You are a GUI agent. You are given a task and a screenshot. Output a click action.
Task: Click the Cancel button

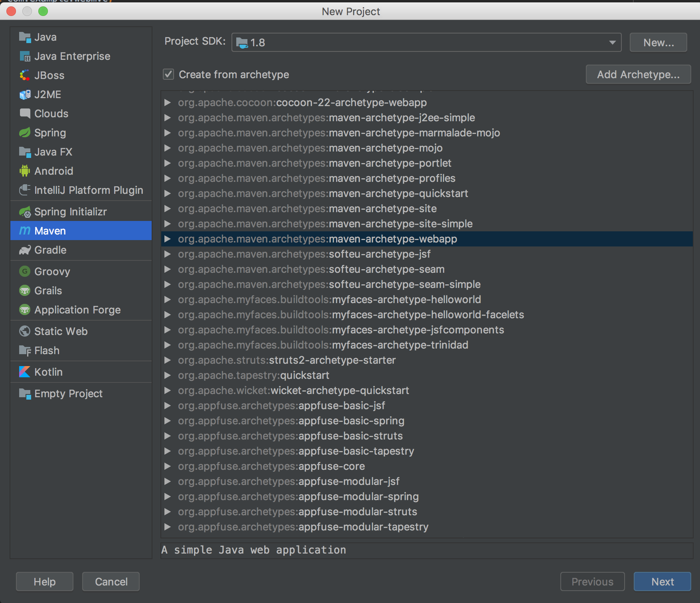tap(111, 581)
